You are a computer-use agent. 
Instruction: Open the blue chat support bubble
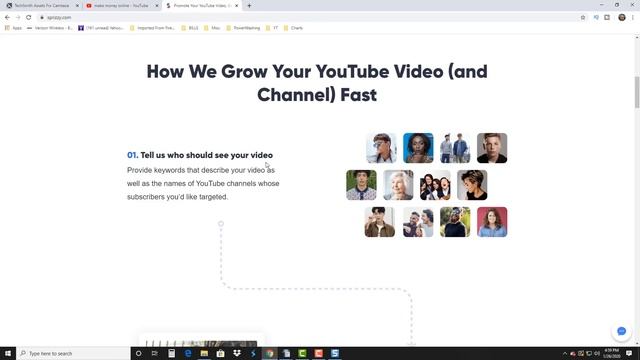click(x=621, y=331)
